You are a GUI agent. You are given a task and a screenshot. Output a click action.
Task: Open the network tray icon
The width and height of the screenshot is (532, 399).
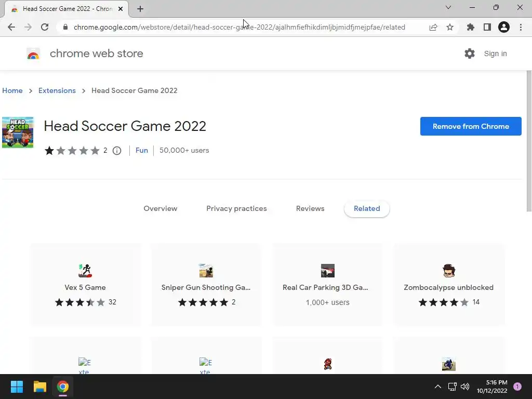pos(453,387)
